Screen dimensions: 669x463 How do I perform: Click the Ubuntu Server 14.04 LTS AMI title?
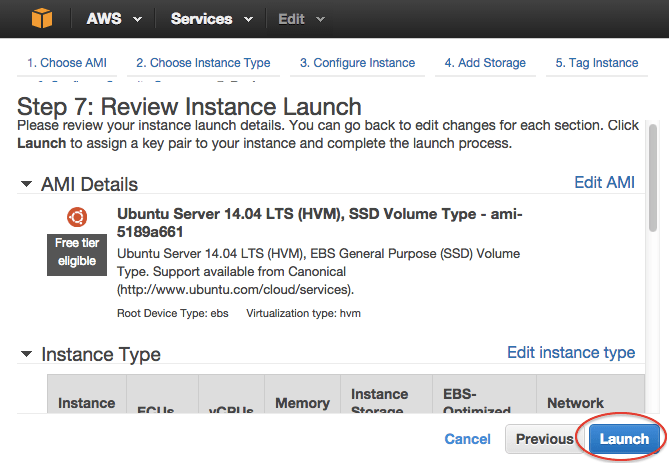(x=320, y=223)
